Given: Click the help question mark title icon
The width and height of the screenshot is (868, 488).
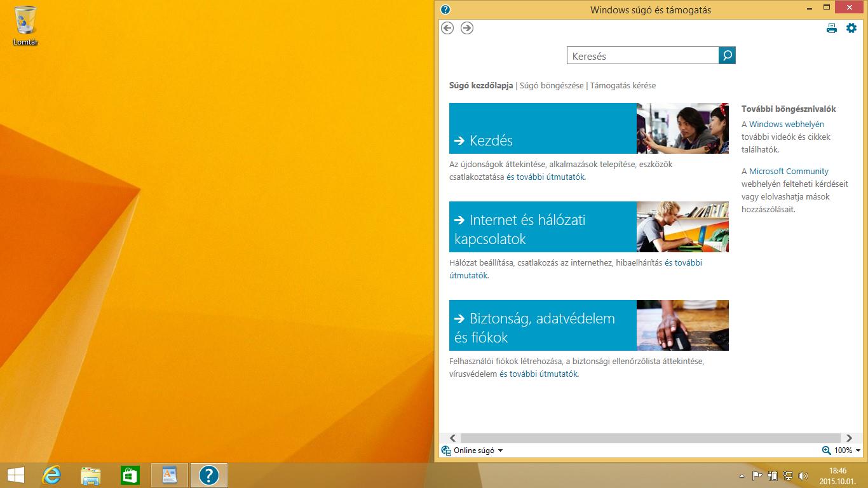Looking at the screenshot, I should 445,10.
